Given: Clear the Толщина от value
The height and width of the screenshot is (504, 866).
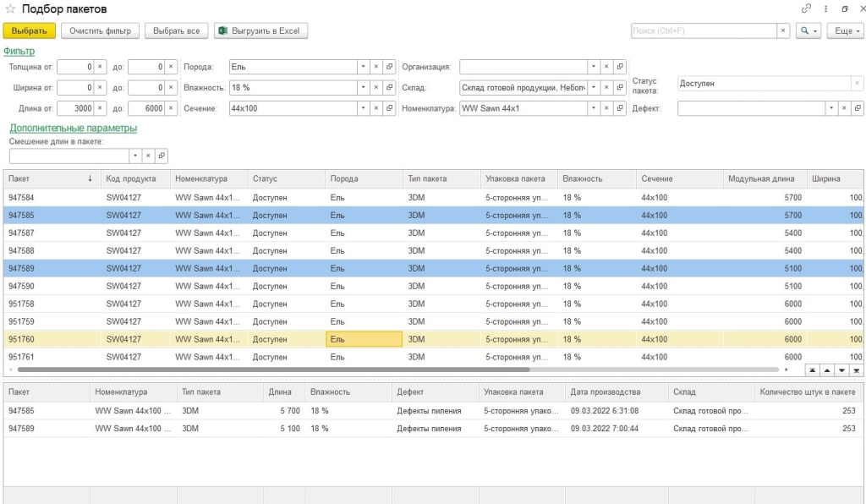Looking at the screenshot, I should pyautogui.click(x=100, y=67).
